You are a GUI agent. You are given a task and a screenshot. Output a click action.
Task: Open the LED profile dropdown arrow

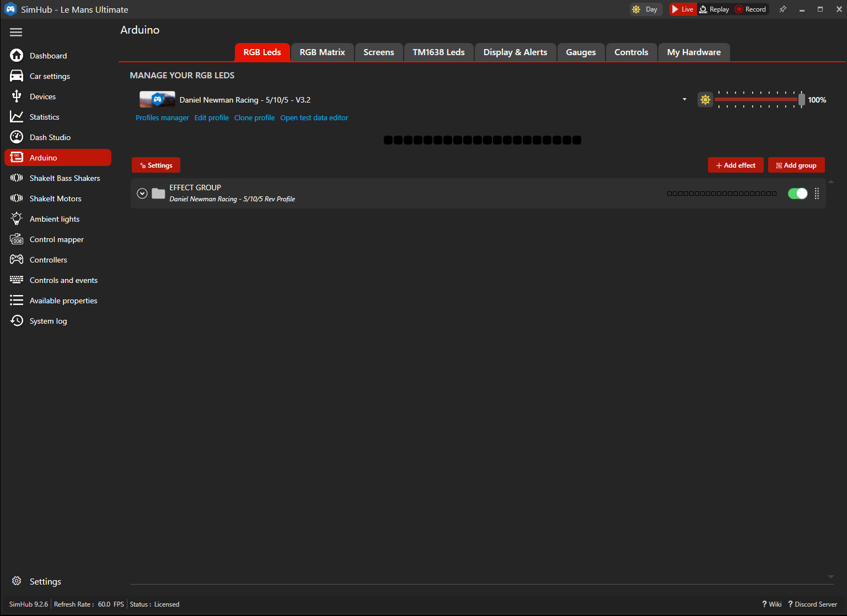pyautogui.click(x=684, y=100)
